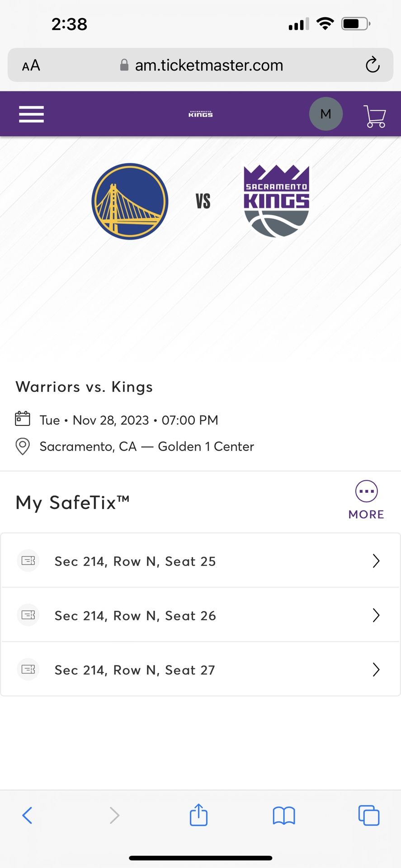Open the hamburger navigation menu
This screenshot has width=401, height=868.
pos(31,114)
